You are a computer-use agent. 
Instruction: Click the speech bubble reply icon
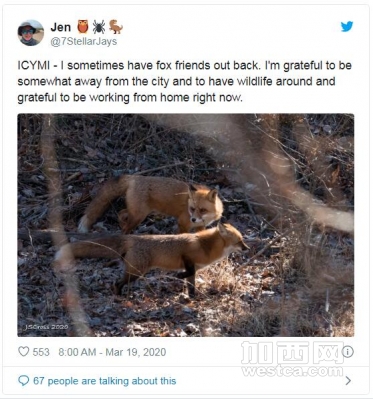click(x=23, y=381)
